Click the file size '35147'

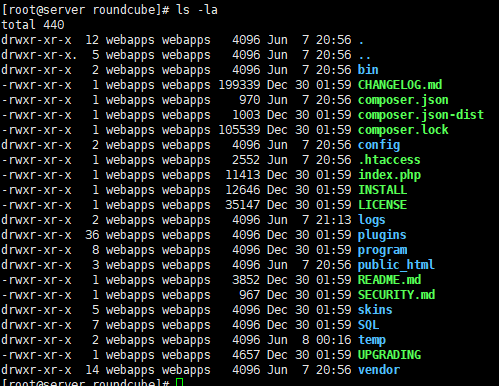[243, 205]
